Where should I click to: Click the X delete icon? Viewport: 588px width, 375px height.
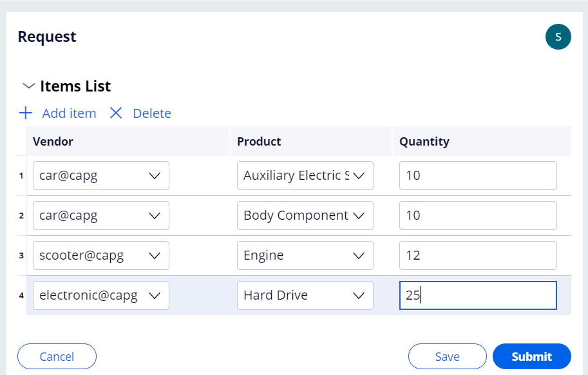pyautogui.click(x=116, y=113)
